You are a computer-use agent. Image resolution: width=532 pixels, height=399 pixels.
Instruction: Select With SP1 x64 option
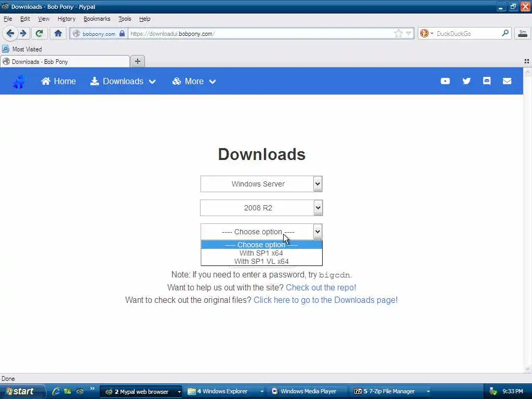pos(262,253)
